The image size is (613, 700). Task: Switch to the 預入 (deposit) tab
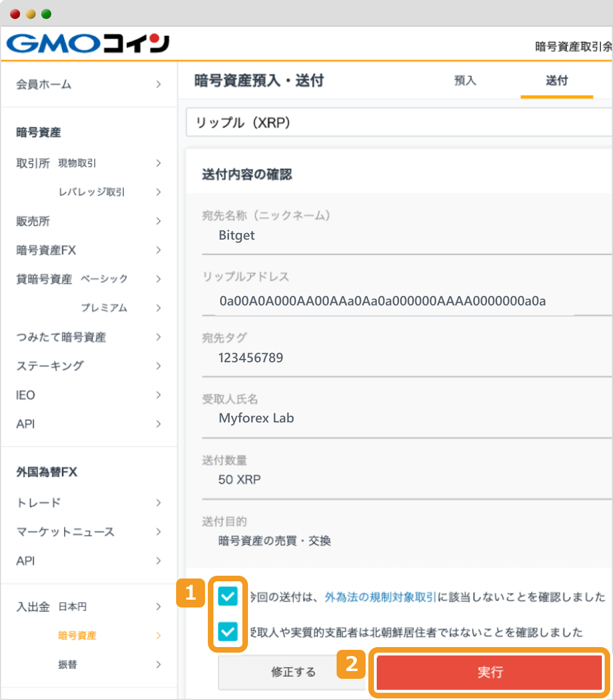point(466,81)
